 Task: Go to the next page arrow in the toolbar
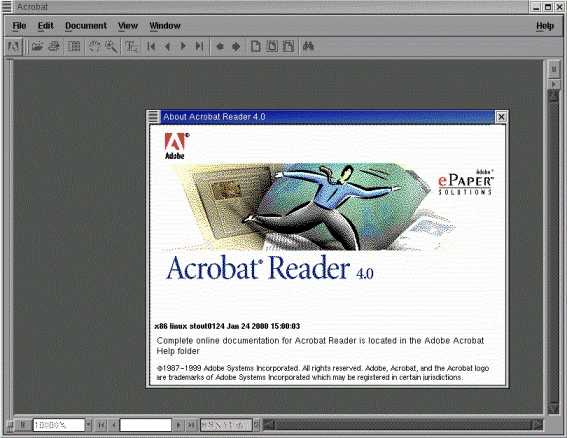(183, 46)
